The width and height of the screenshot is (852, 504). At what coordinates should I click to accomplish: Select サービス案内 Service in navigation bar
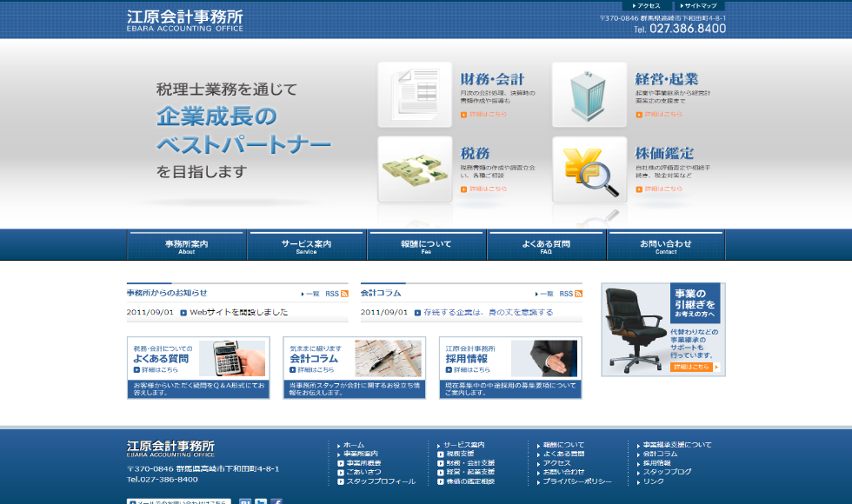[x=306, y=246]
